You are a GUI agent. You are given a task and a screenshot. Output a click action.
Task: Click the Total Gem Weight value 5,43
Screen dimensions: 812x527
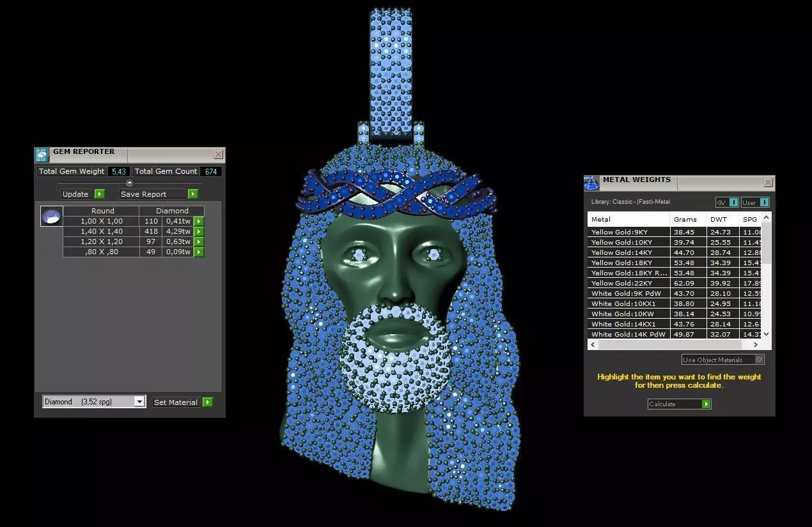click(119, 171)
